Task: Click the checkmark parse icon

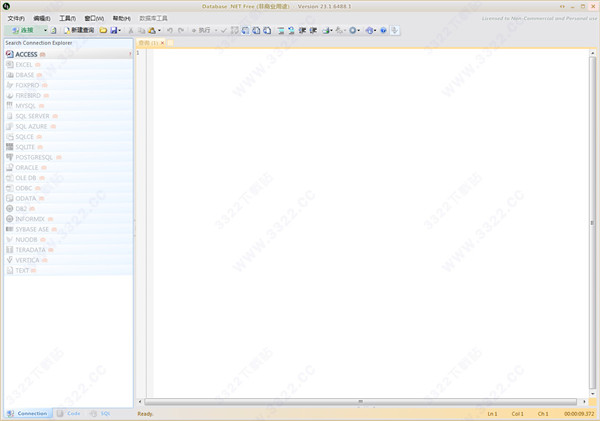Action: tap(224, 30)
